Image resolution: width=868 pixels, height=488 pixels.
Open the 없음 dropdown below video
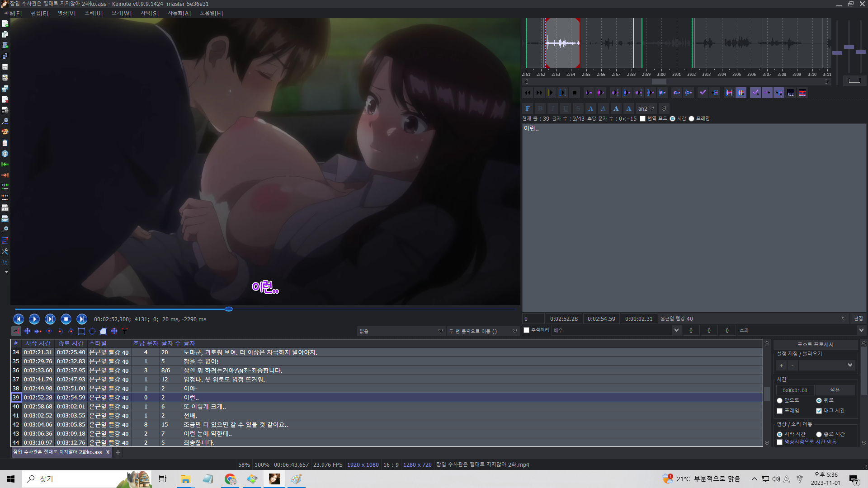[401, 331]
